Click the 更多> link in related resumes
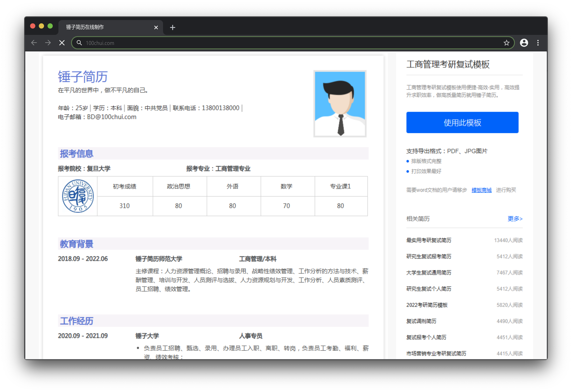 (x=515, y=219)
